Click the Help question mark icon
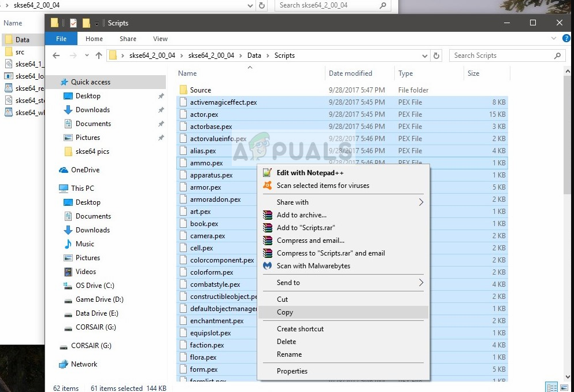 click(566, 38)
